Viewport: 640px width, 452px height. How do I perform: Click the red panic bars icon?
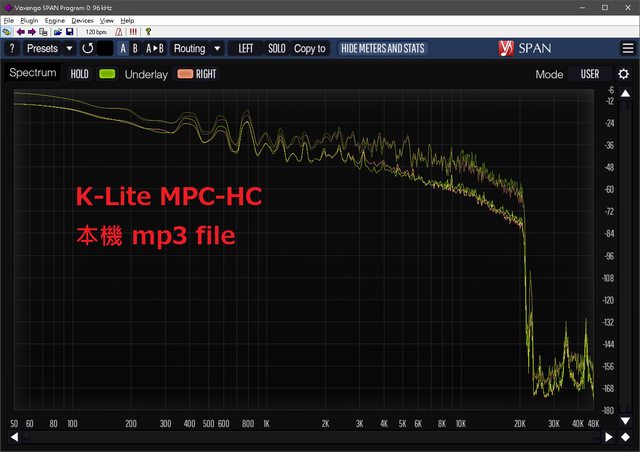coord(133,32)
